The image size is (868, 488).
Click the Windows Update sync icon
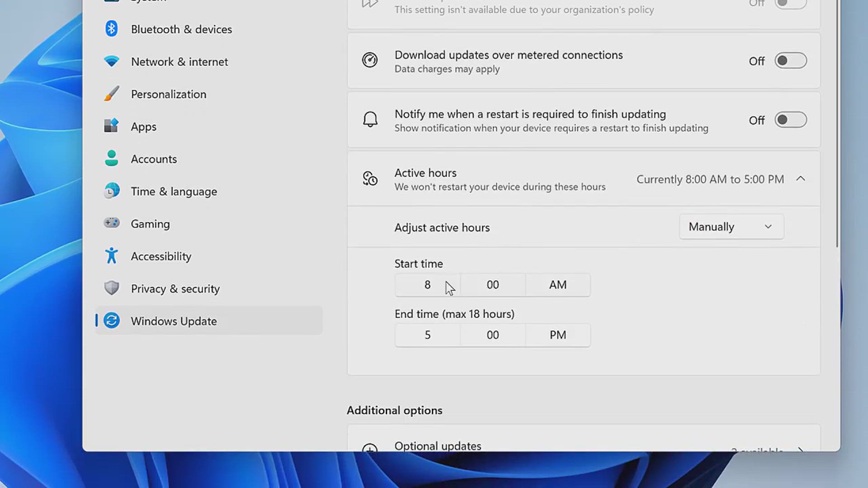pos(111,321)
